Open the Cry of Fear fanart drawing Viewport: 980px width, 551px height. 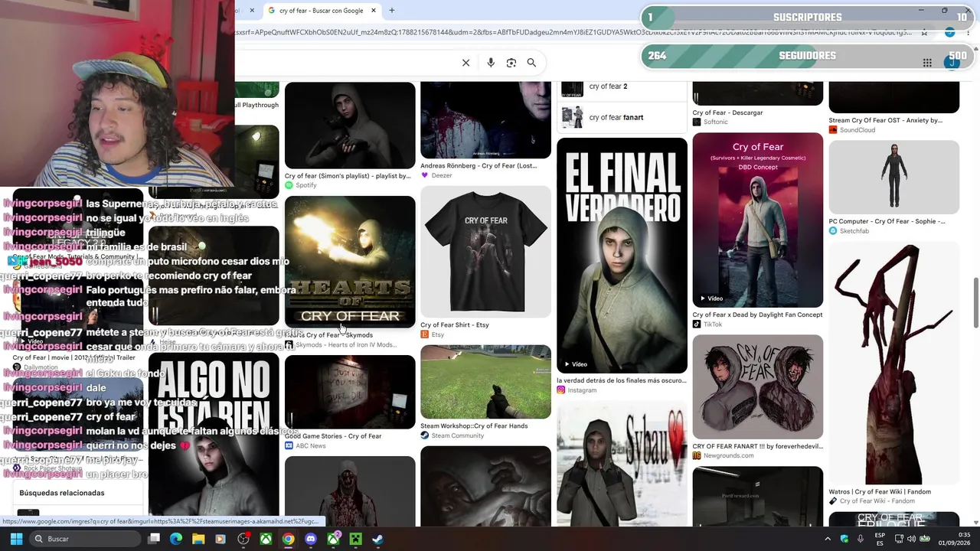click(x=758, y=386)
